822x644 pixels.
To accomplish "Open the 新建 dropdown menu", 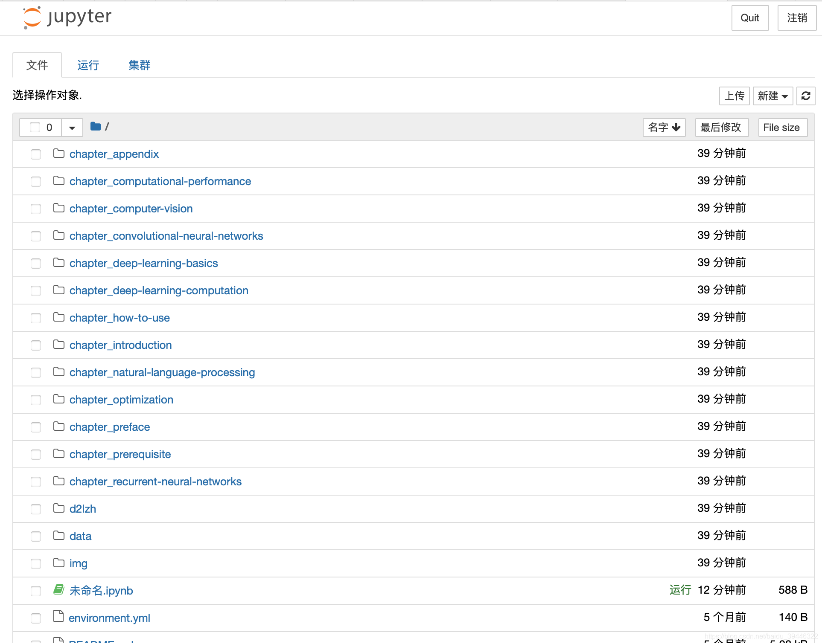I will [772, 96].
